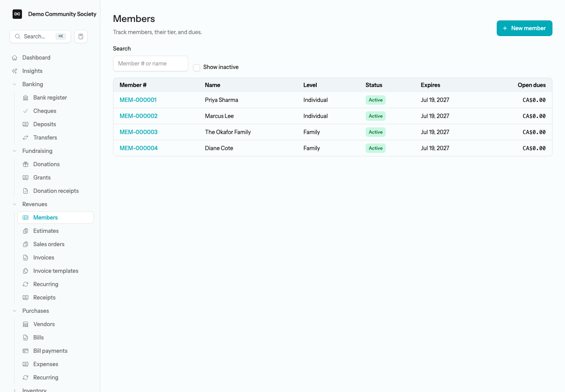
Task: Open the Bank register page
Action: (50, 98)
